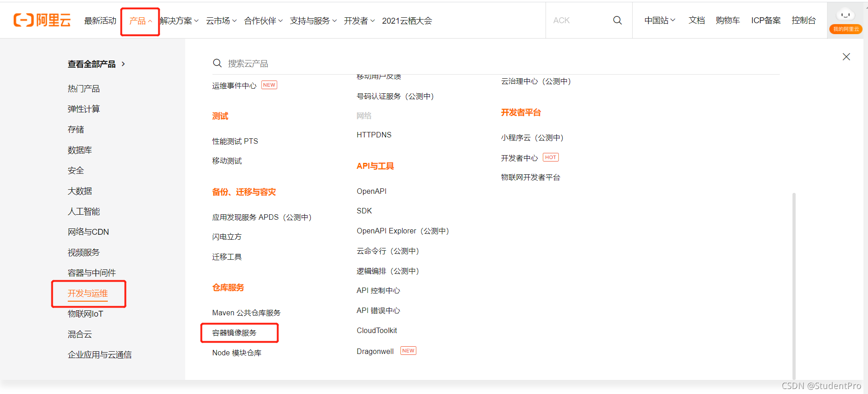Open 容器镜像服务
Image resolution: width=868 pixels, height=394 pixels.
[234, 333]
